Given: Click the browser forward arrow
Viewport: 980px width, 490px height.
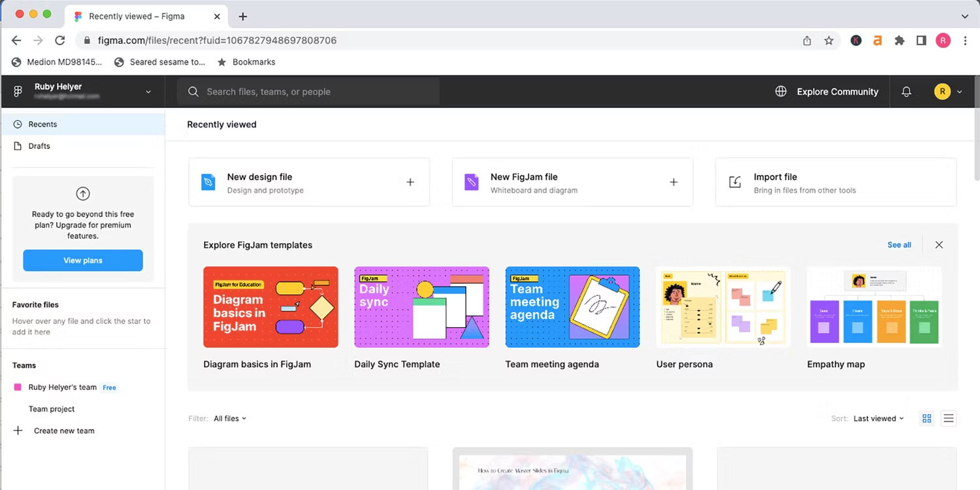Looking at the screenshot, I should [x=38, y=41].
